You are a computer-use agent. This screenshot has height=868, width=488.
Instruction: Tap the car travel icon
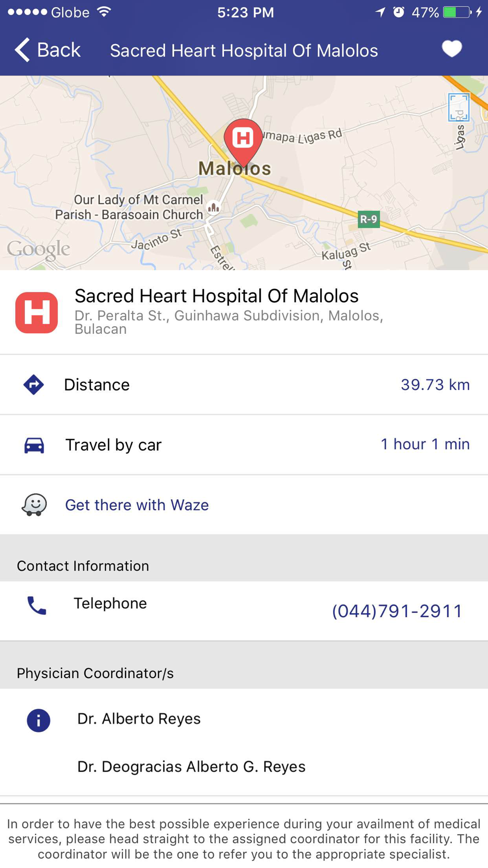(34, 445)
